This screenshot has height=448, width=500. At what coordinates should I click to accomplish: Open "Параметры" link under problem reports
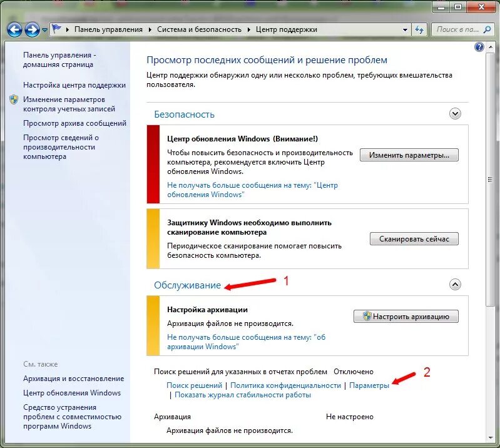369,385
